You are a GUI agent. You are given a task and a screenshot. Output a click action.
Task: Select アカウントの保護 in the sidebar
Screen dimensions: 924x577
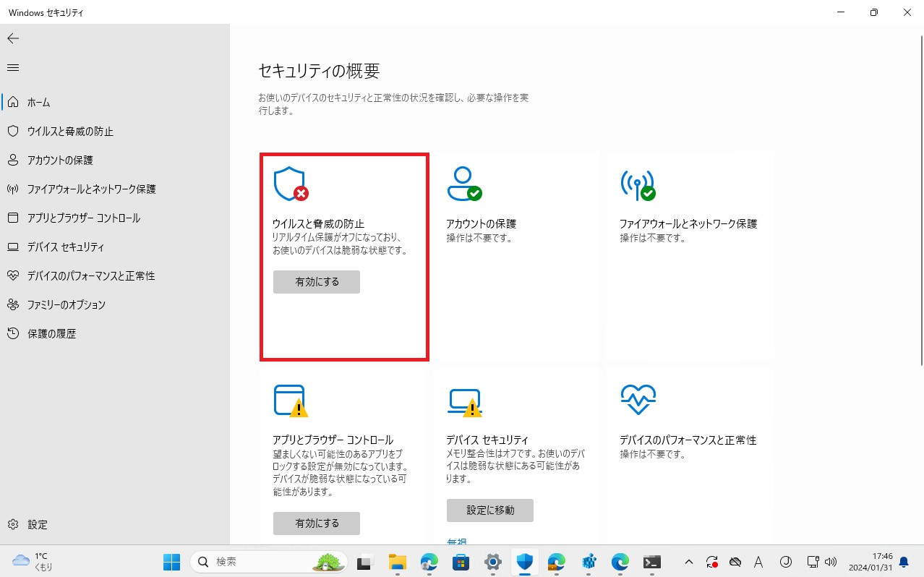click(x=115, y=160)
